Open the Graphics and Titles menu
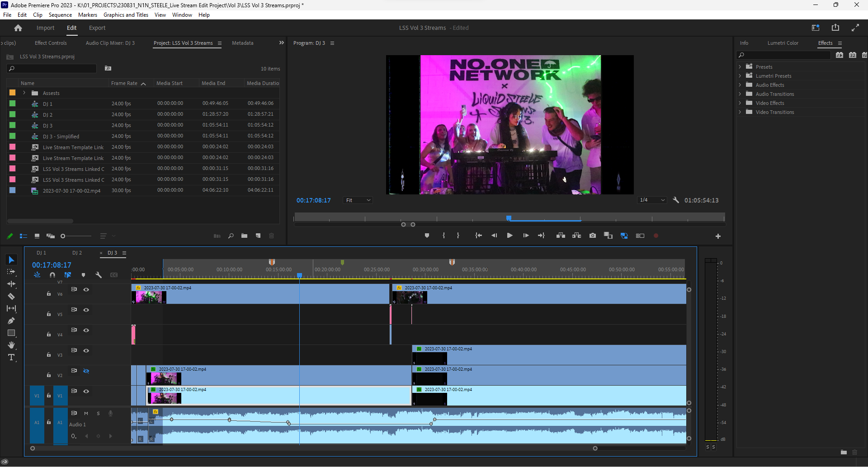Viewport: 868px width, 467px height. click(126, 15)
